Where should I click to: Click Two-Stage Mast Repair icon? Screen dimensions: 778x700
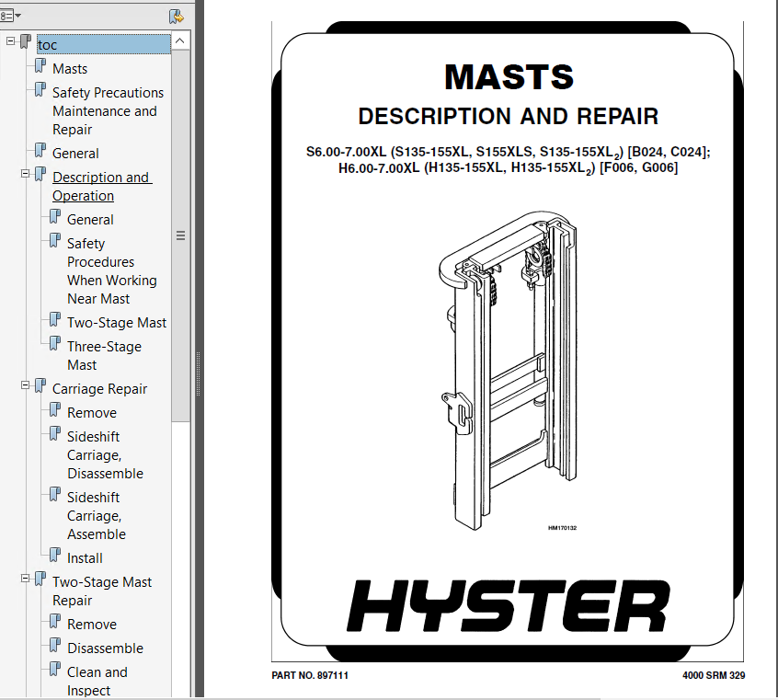point(40,580)
